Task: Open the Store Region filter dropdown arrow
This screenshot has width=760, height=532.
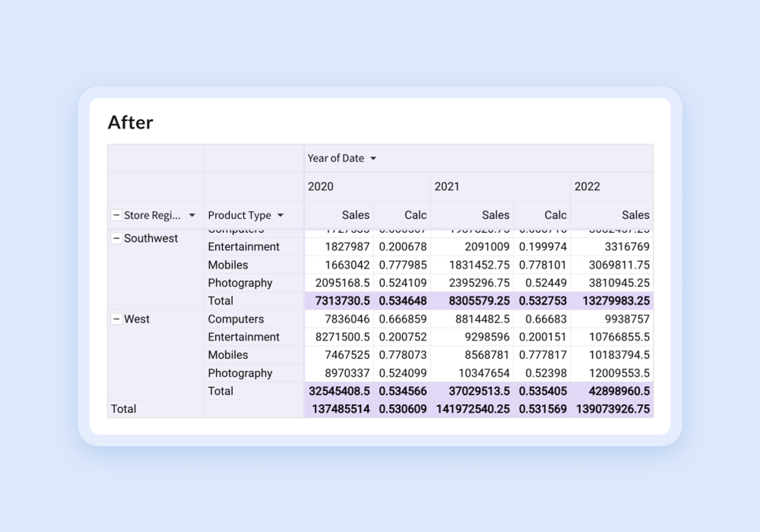Action: pyautogui.click(x=192, y=216)
